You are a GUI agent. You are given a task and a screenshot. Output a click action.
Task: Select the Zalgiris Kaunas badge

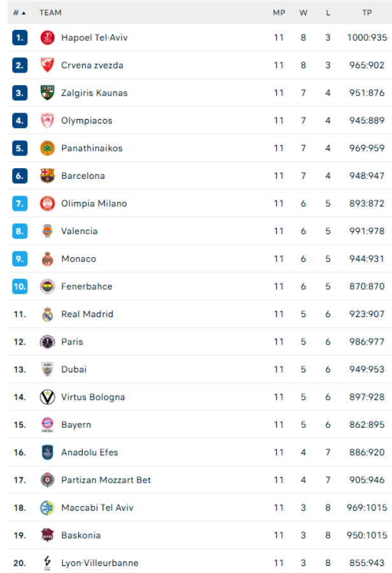click(47, 92)
